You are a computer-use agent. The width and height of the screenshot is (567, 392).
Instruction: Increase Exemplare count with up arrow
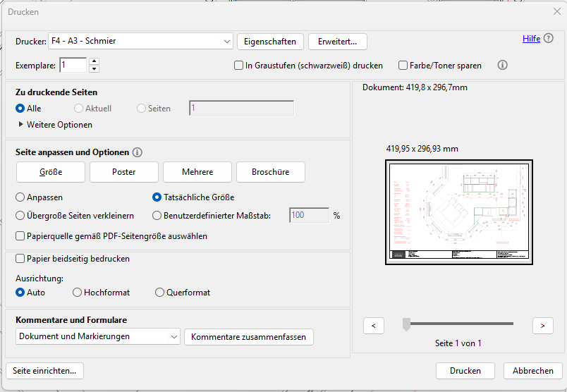click(x=94, y=62)
